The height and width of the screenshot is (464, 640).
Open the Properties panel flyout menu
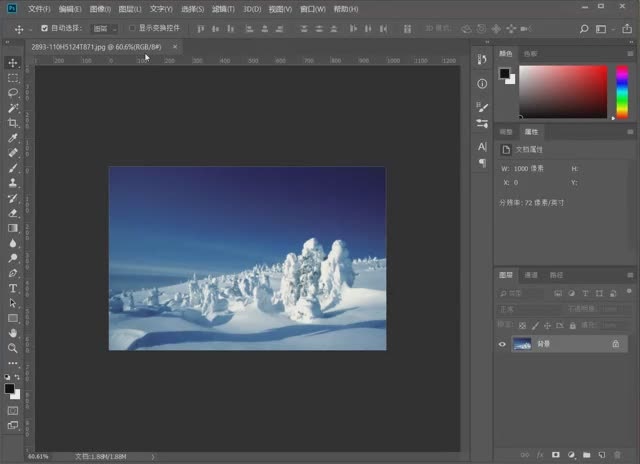(630, 131)
